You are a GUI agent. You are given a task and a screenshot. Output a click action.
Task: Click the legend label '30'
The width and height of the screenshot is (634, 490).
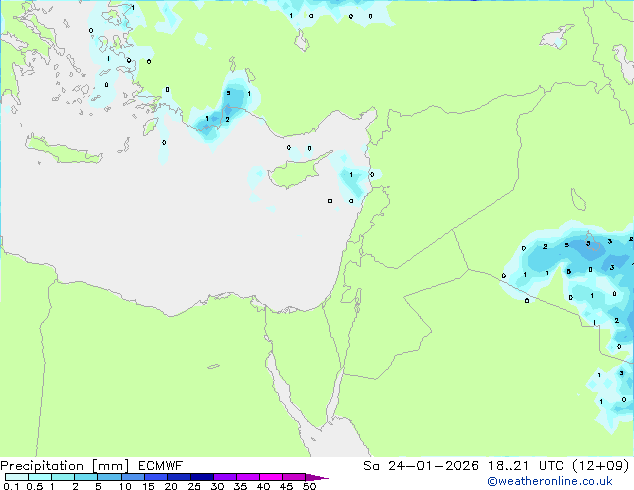pyautogui.click(x=217, y=486)
